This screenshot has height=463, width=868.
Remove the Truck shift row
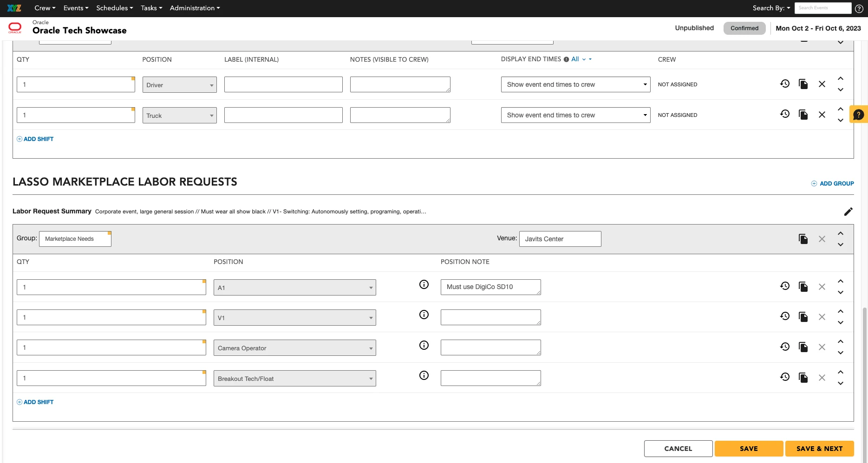822,115
